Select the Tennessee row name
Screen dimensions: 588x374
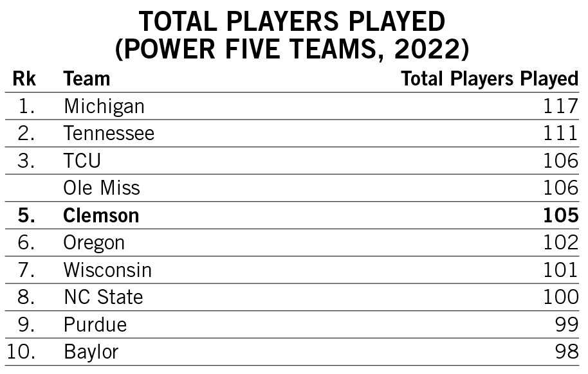tap(109, 134)
